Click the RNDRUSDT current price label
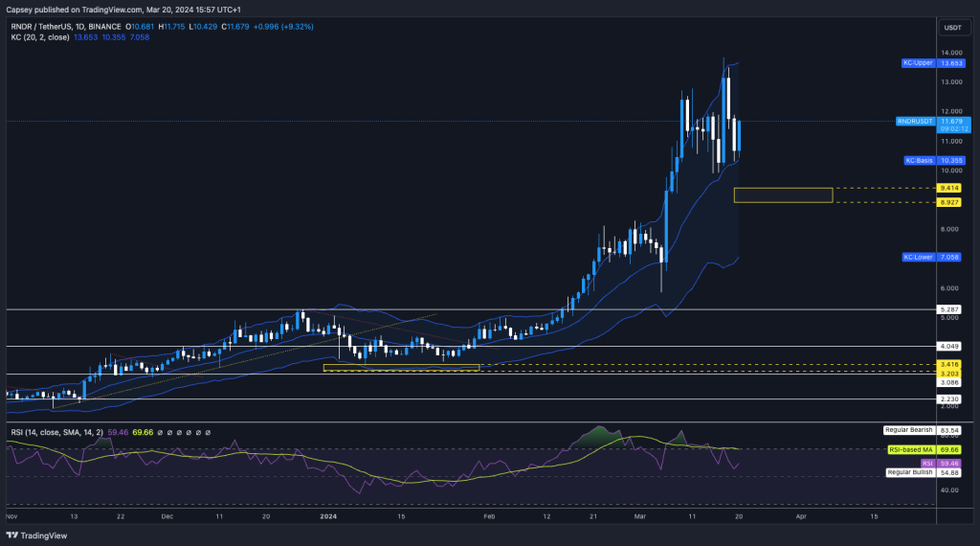Viewport: 980px width, 546px height. click(x=916, y=122)
